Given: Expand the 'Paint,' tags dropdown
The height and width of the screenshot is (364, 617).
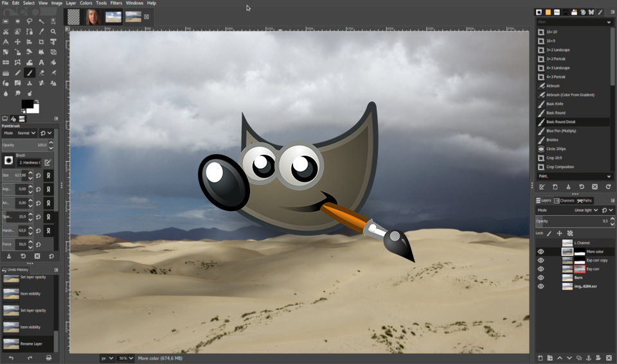Looking at the screenshot, I should point(609,176).
